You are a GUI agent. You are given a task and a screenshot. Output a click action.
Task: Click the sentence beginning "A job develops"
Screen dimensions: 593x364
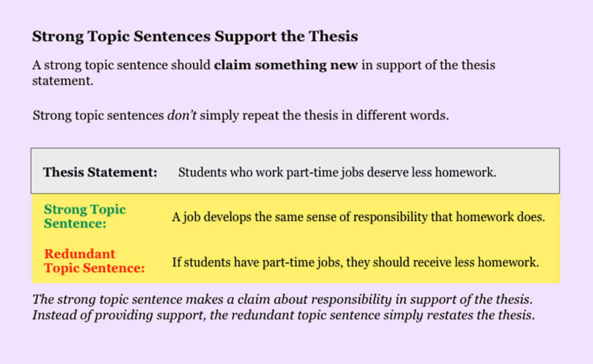point(358,217)
